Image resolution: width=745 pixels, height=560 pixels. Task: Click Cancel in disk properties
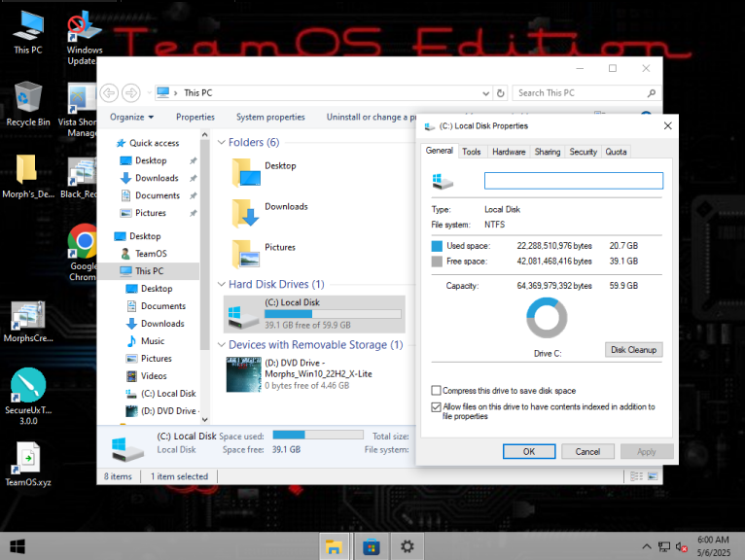coord(587,451)
